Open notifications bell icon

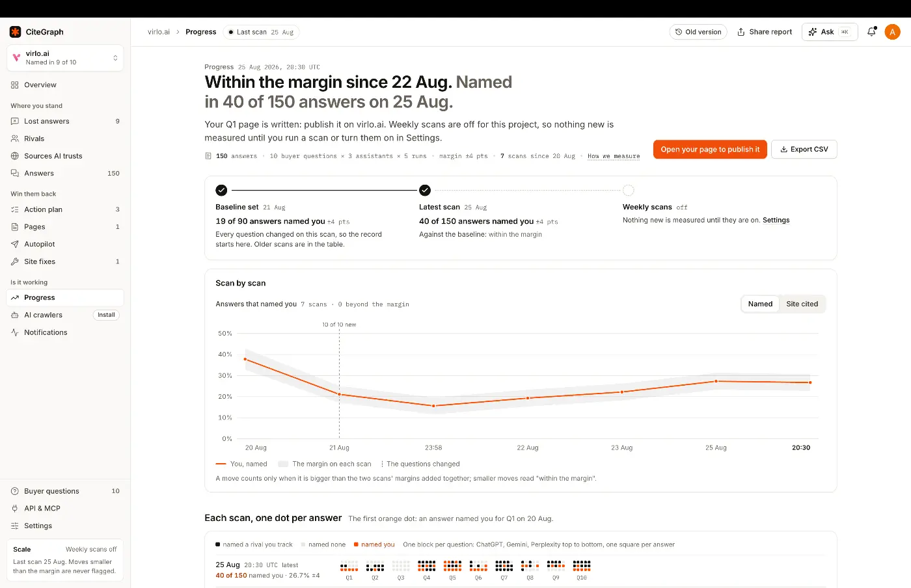(871, 32)
